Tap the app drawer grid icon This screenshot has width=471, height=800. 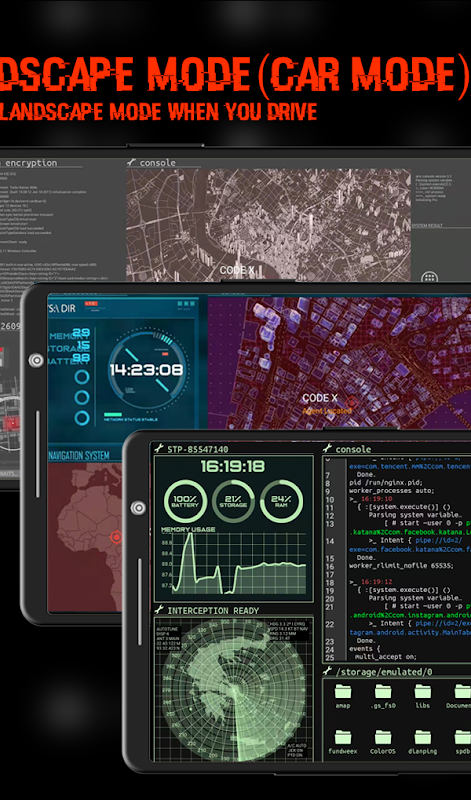430,278
